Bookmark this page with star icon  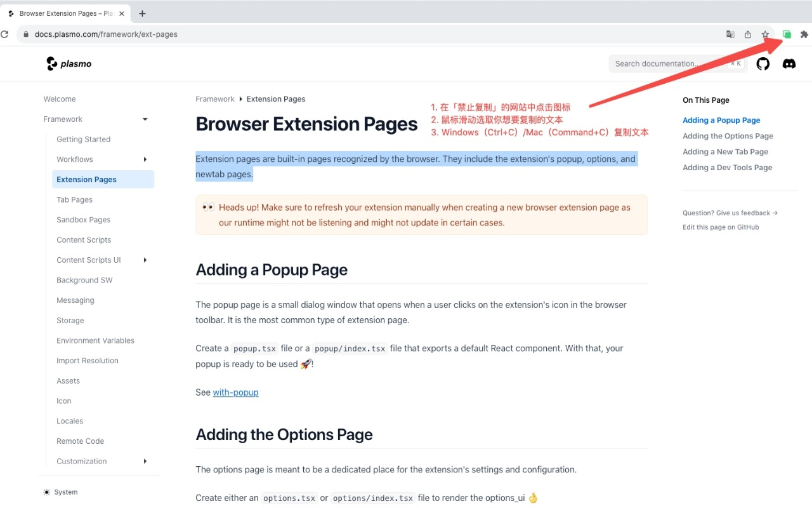pos(765,34)
